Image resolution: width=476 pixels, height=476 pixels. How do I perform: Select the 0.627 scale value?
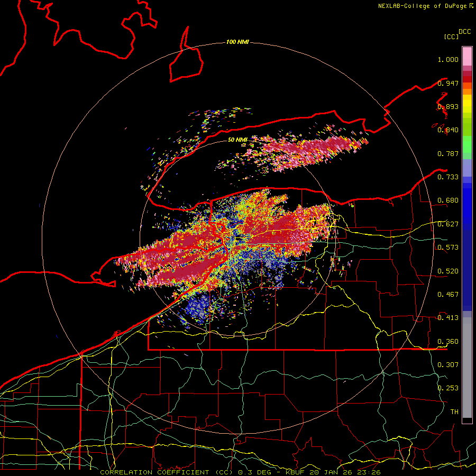click(x=448, y=224)
